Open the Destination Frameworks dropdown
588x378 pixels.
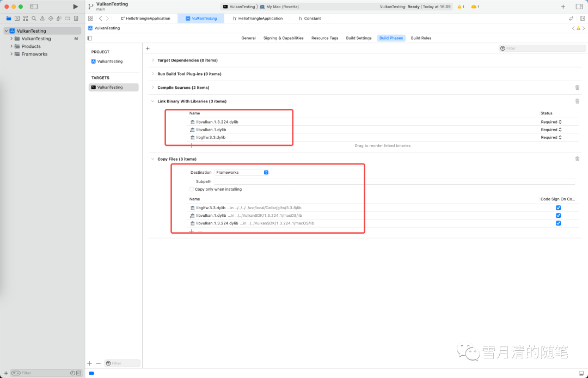pos(241,173)
